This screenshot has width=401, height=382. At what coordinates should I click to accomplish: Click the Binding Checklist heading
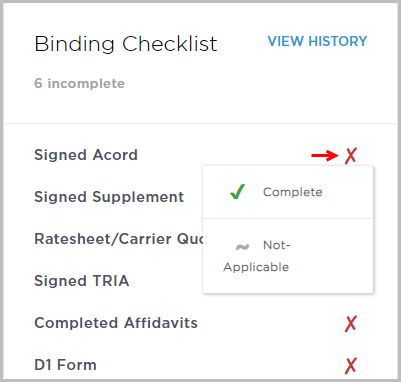[126, 44]
